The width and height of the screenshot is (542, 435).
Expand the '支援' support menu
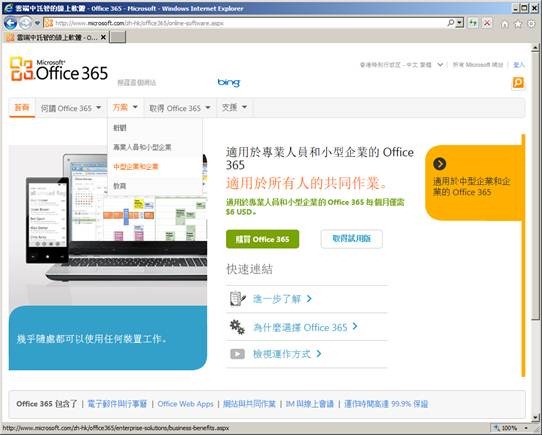pos(234,108)
